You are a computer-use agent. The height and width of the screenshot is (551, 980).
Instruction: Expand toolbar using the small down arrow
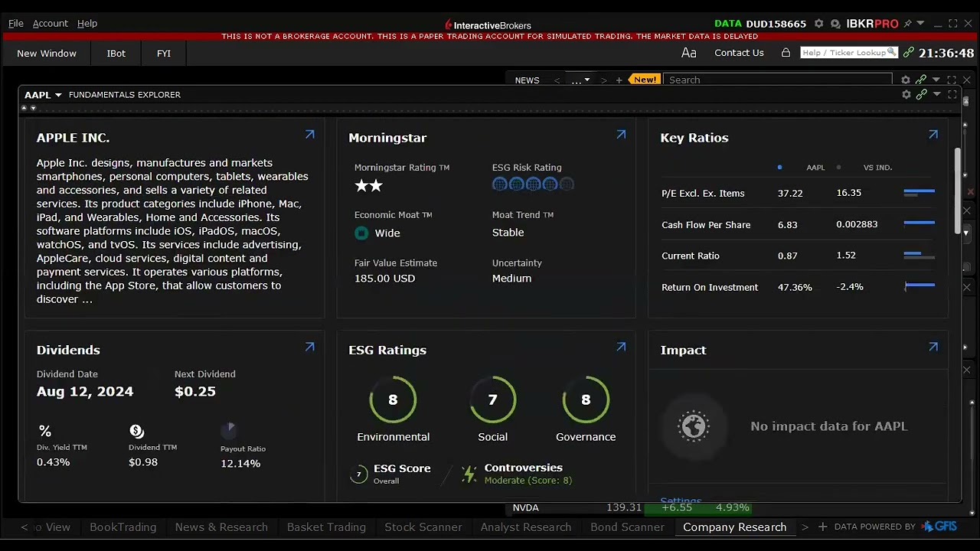click(32, 107)
